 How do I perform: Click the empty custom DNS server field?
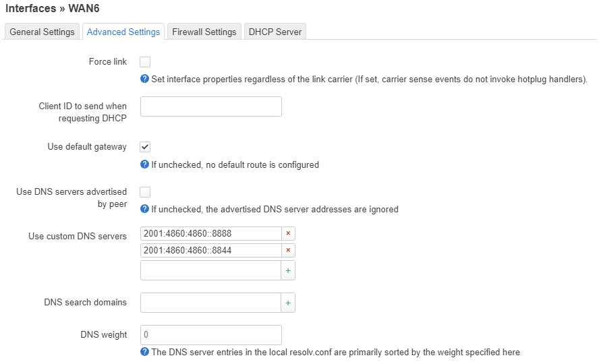[211, 270]
